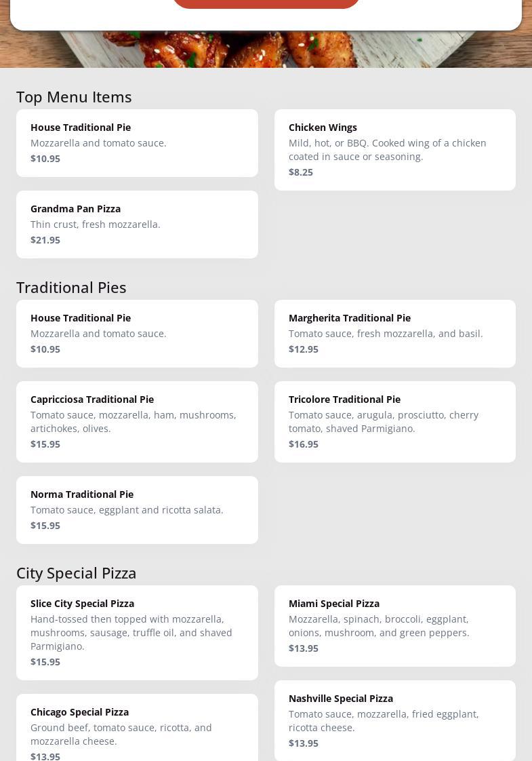Select Margherita Traditional Pie
Screen dimensions: 532x761
pyautogui.click(x=394, y=333)
